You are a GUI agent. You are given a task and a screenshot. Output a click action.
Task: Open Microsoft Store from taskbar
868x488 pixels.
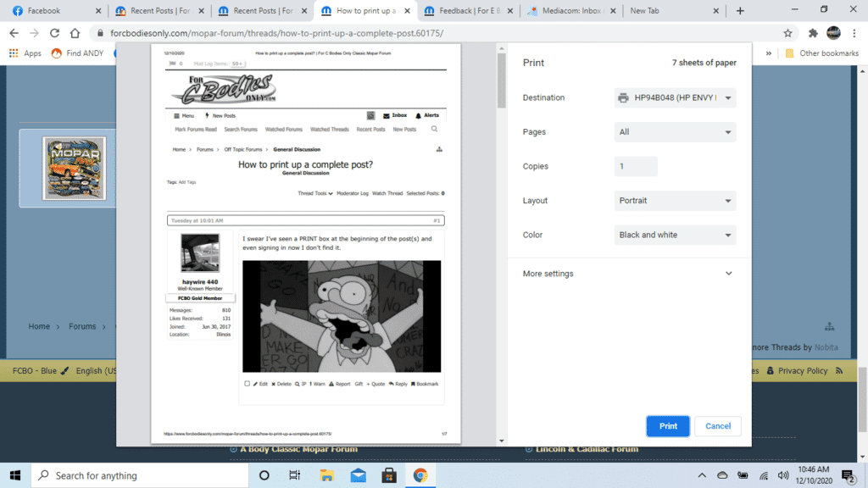389,475
